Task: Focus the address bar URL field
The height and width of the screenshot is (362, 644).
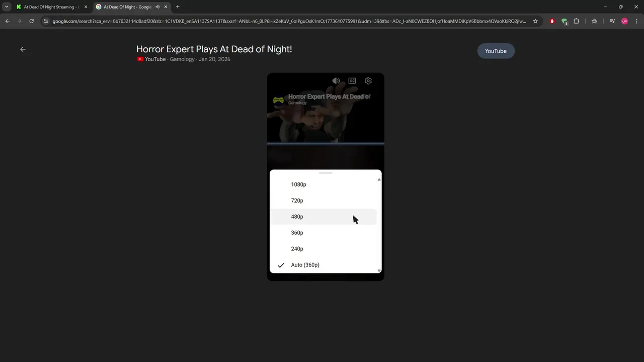Action: 289,21
